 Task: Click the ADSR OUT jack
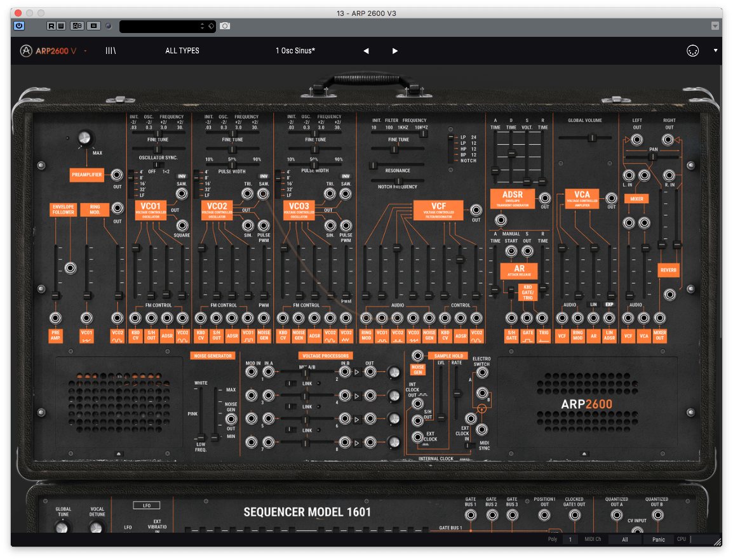click(x=544, y=197)
